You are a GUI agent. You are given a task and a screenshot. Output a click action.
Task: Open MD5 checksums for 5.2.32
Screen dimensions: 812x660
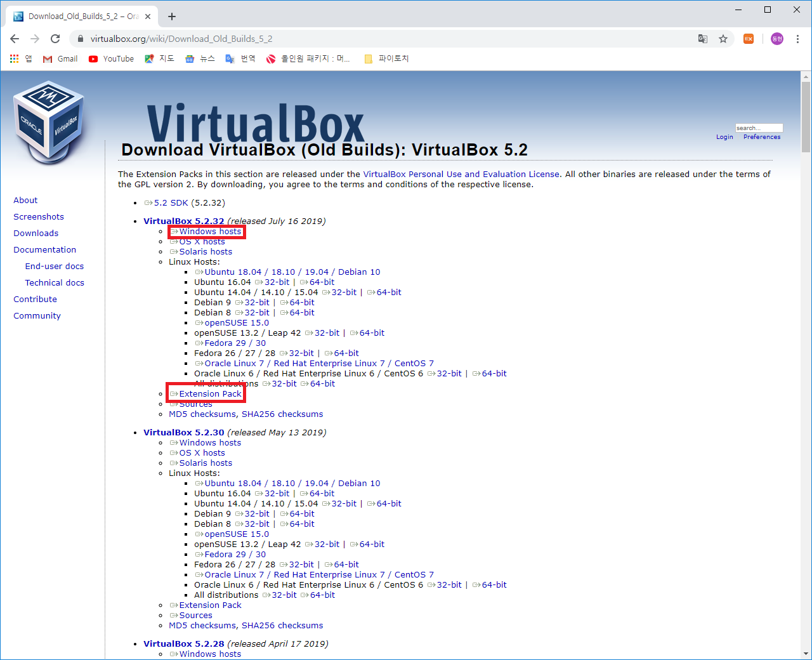tap(202, 414)
